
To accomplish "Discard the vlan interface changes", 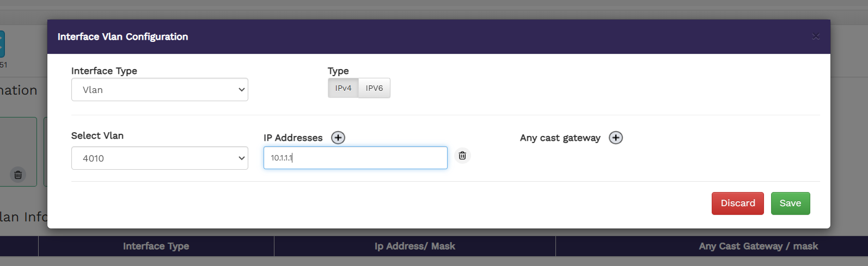I will (x=737, y=203).
